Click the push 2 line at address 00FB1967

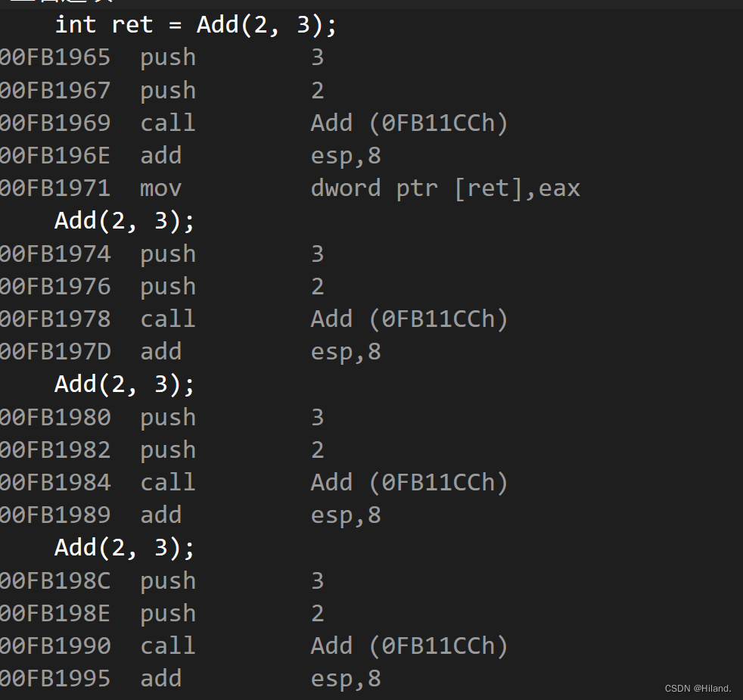coord(168,91)
